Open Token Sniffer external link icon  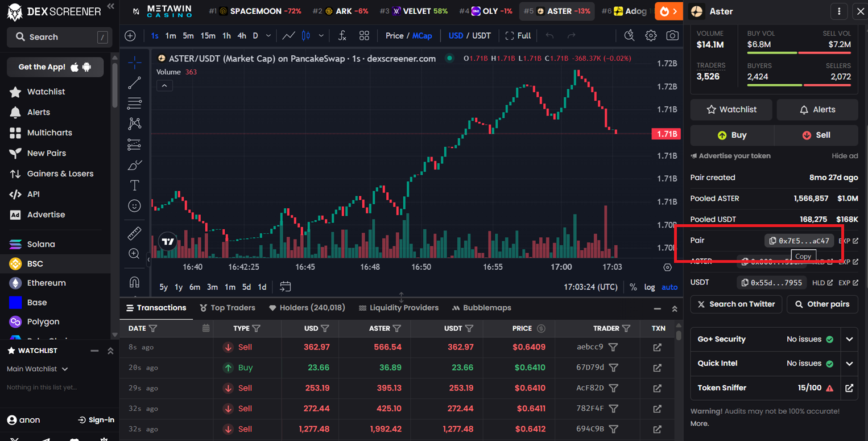coord(849,388)
